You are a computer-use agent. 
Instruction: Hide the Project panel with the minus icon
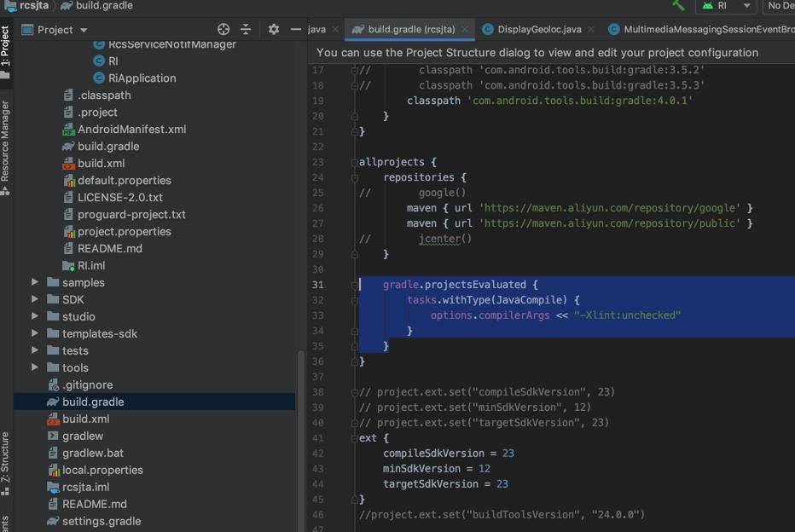pyautogui.click(x=296, y=29)
